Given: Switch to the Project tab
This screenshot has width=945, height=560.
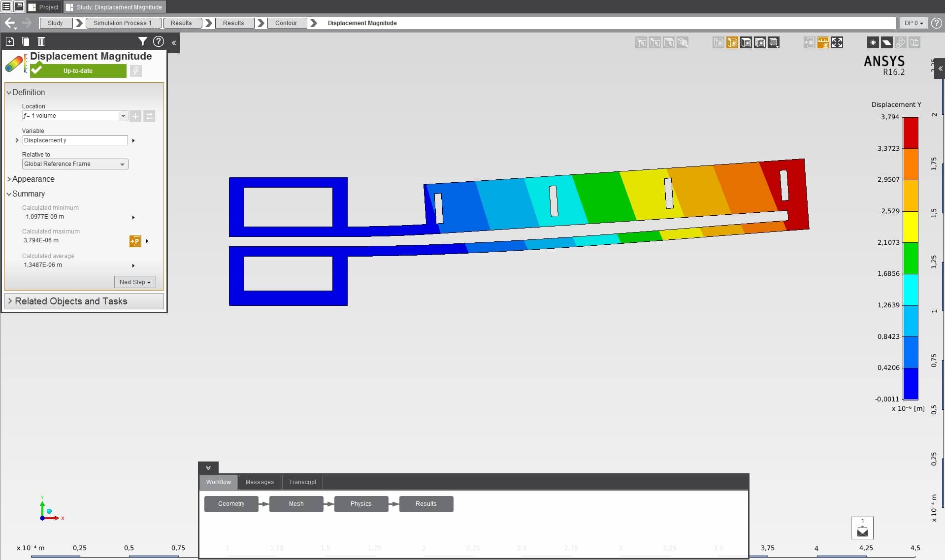Looking at the screenshot, I should pos(43,7).
